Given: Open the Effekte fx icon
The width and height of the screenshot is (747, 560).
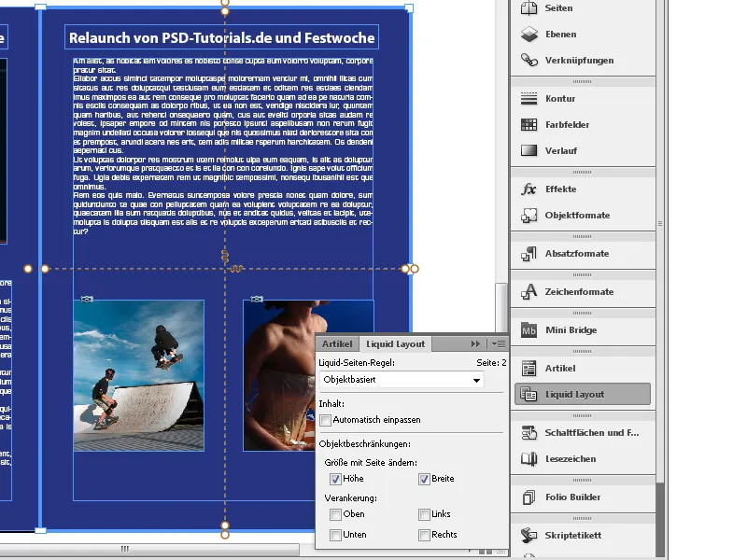Looking at the screenshot, I should point(529,189).
